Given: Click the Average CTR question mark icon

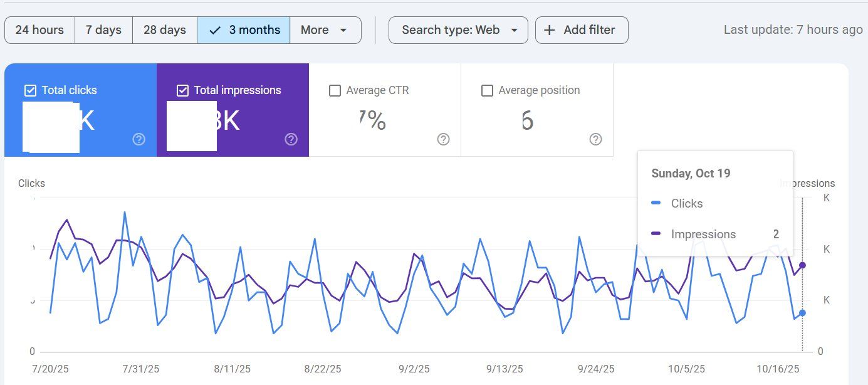Looking at the screenshot, I should coord(443,139).
